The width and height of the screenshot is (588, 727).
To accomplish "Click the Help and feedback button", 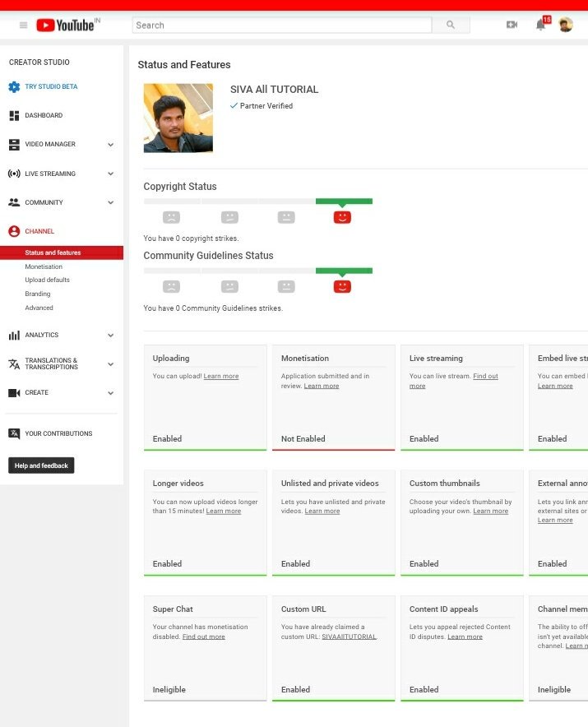I will (x=41, y=465).
